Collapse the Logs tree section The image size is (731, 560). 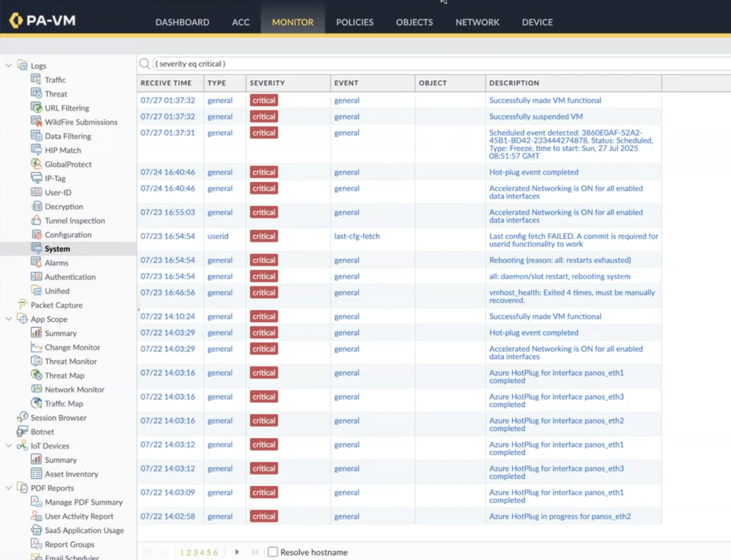coord(9,65)
